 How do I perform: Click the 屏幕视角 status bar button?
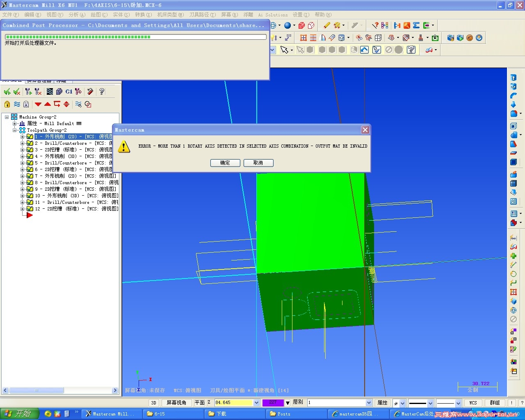176,403
